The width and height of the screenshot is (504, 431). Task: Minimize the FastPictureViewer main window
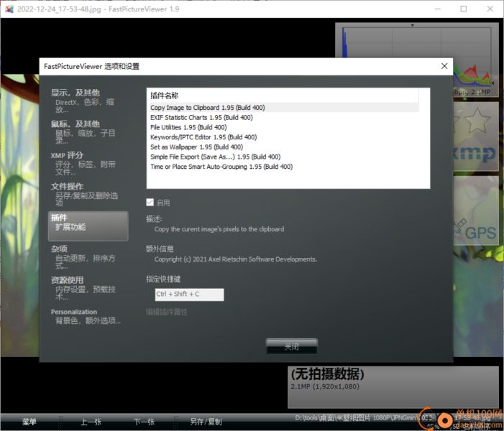click(437, 9)
